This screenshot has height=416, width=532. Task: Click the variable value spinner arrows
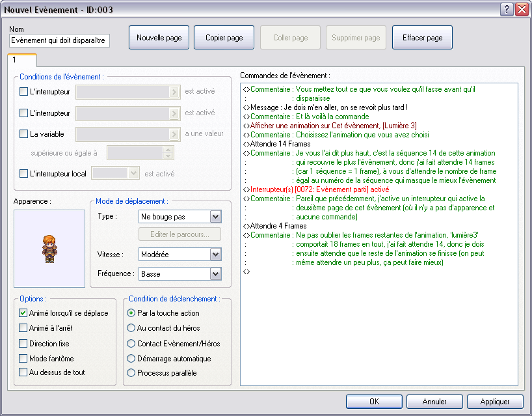(168, 153)
